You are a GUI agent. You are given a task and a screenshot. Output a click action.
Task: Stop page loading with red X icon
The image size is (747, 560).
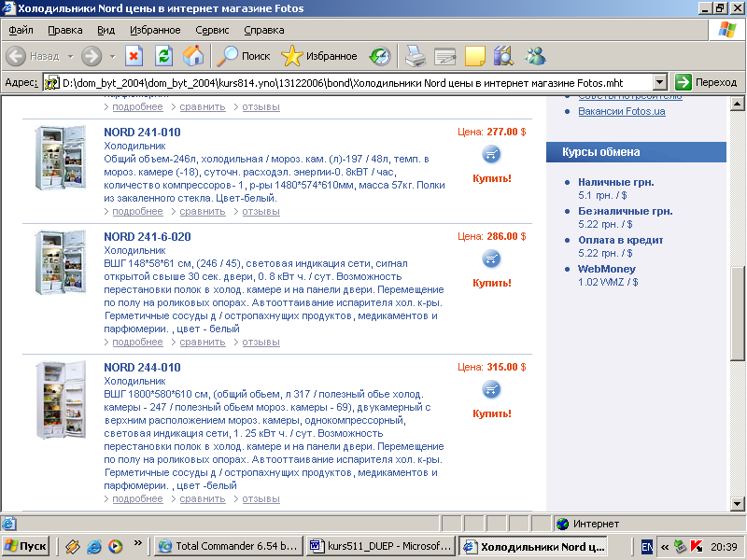pyautogui.click(x=134, y=56)
